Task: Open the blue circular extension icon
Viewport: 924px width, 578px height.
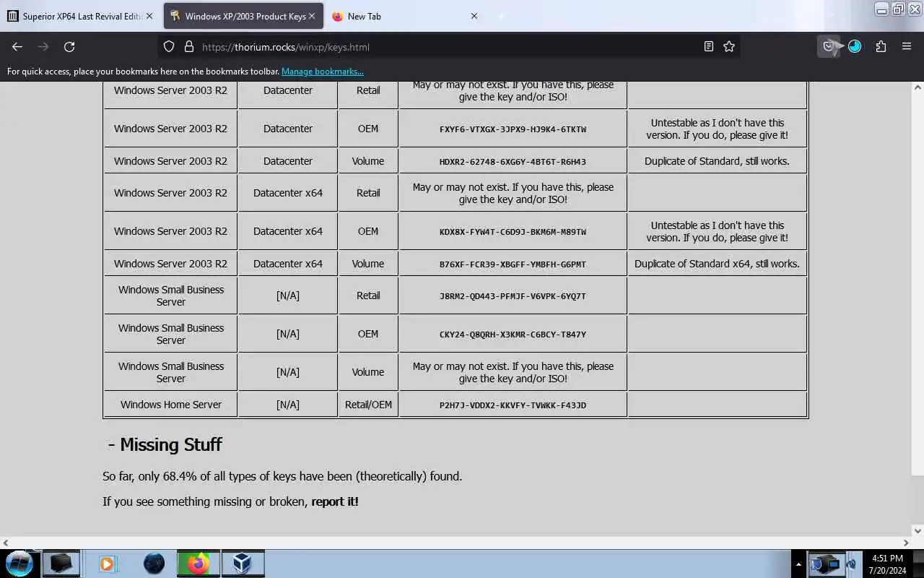Action: [x=855, y=46]
